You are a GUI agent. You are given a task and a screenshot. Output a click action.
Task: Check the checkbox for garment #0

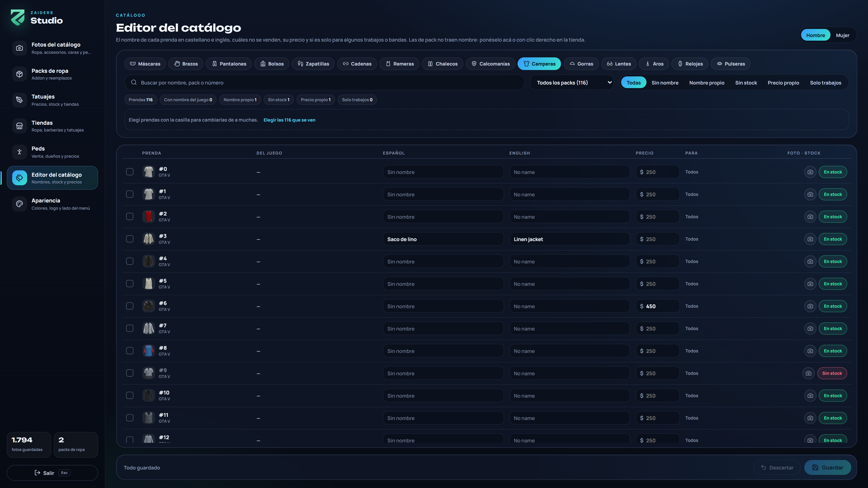pos(130,172)
